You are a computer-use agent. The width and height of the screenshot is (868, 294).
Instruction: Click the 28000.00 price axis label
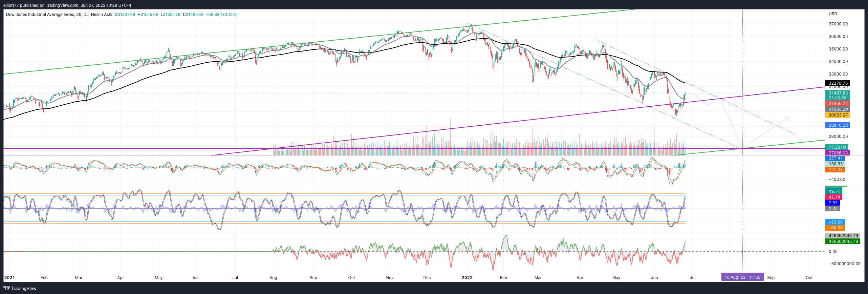[x=838, y=136]
